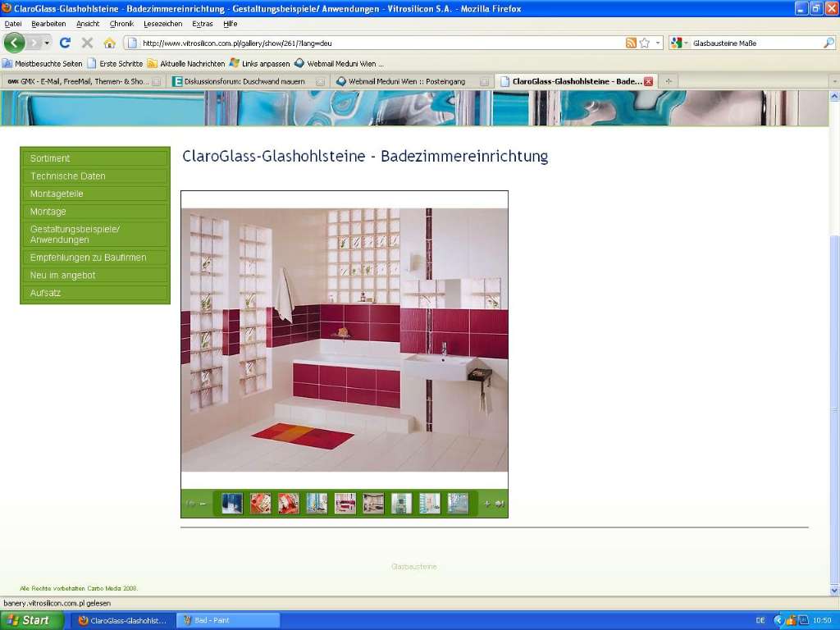Select the crimson-tiled bathroom thumbnail
840x630 pixels.
(x=345, y=504)
